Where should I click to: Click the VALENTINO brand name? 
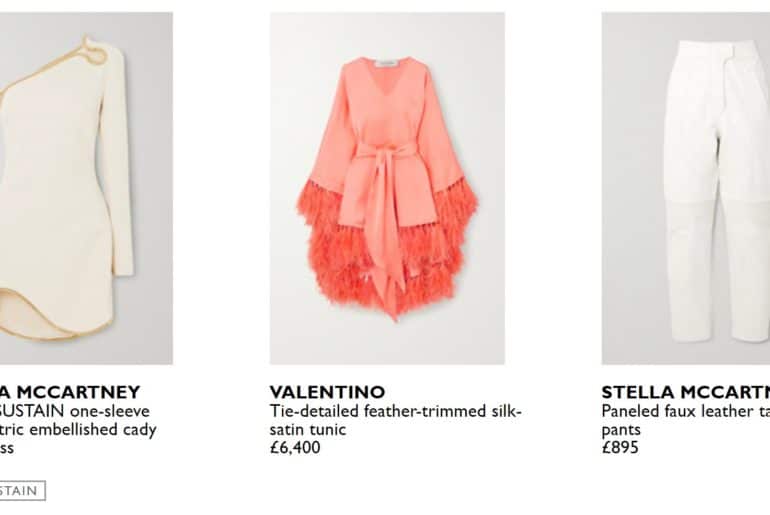pos(327,392)
